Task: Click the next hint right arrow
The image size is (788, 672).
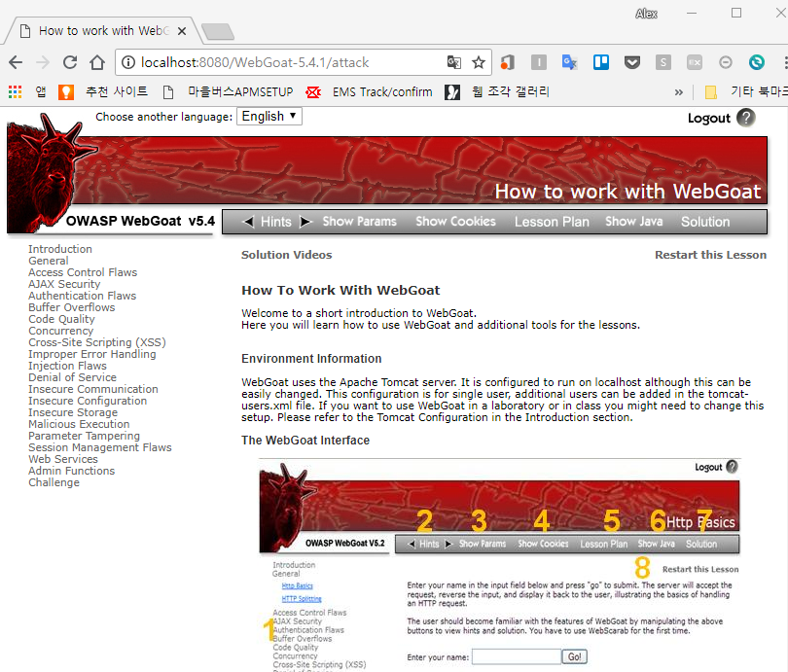Action: click(305, 222)
